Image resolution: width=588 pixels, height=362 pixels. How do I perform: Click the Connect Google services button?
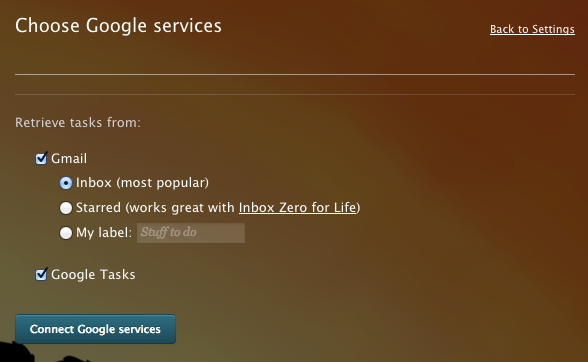[95, 329]
